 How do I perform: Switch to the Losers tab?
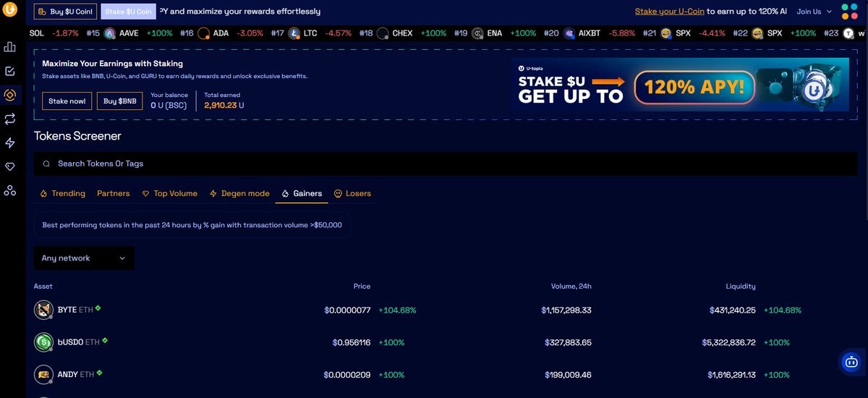click(352, 193)
